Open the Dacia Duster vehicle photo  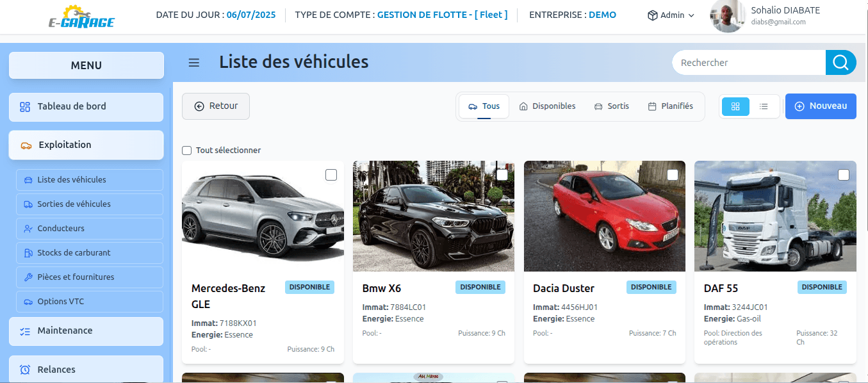coord(605,216)
